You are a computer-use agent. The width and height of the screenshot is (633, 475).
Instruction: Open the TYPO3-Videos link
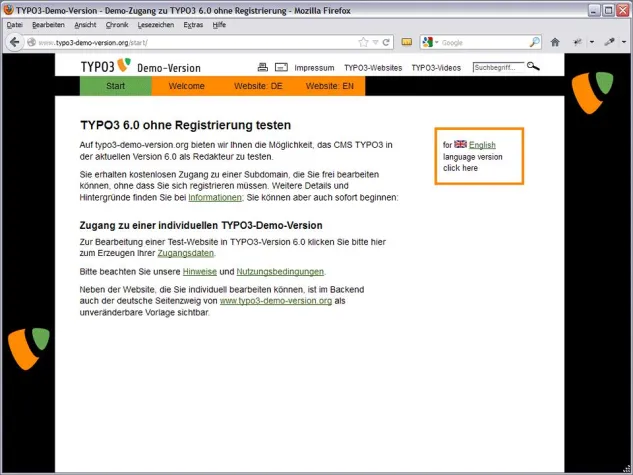click(x=436, y=68)
